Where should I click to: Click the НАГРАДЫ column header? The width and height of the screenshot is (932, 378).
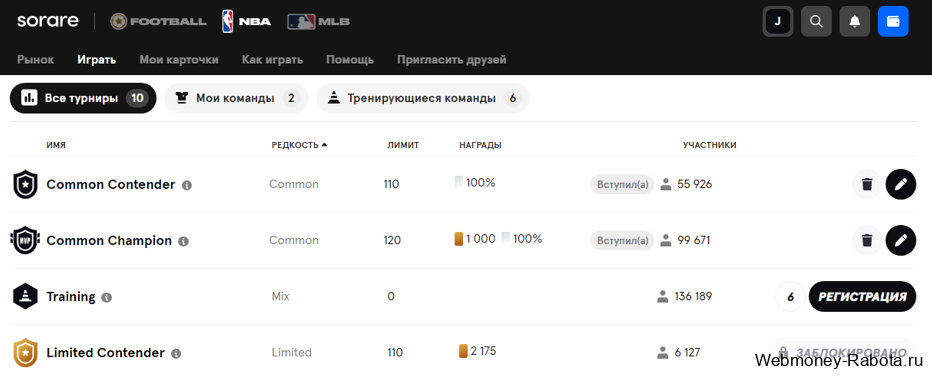(480, 145)
